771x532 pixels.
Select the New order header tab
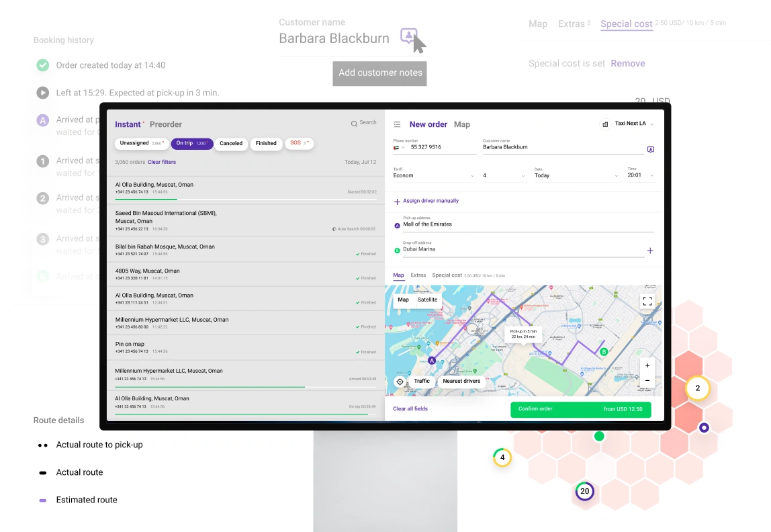coord(428,124)
